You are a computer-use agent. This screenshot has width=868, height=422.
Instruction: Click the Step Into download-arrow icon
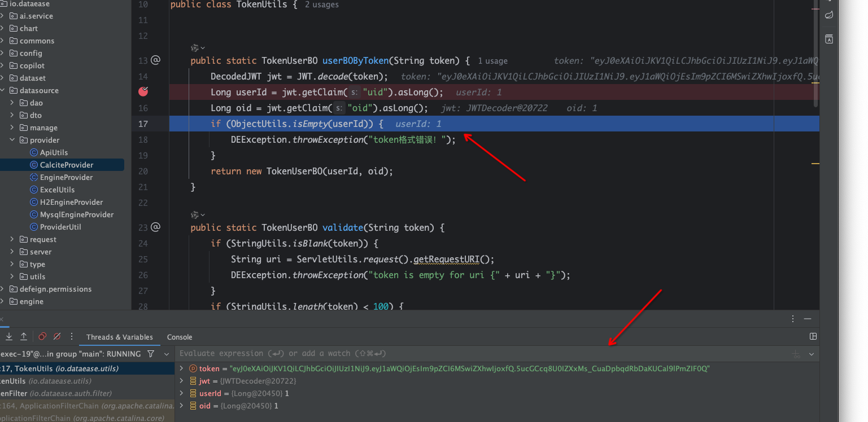pos(9,336)
